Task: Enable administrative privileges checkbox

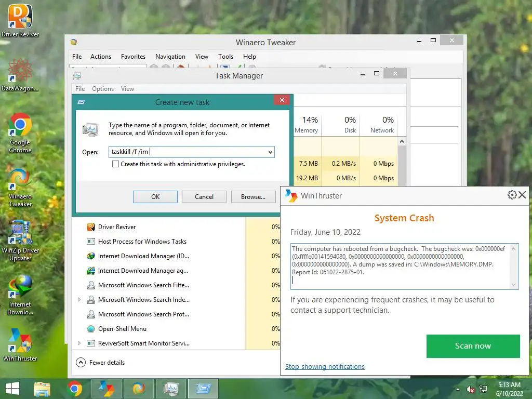Action: click(115, 164)
